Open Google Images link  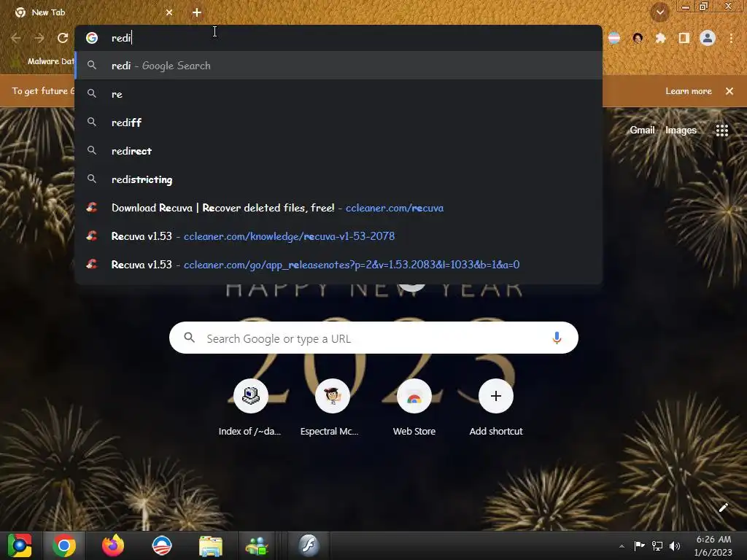coord(681,130)
